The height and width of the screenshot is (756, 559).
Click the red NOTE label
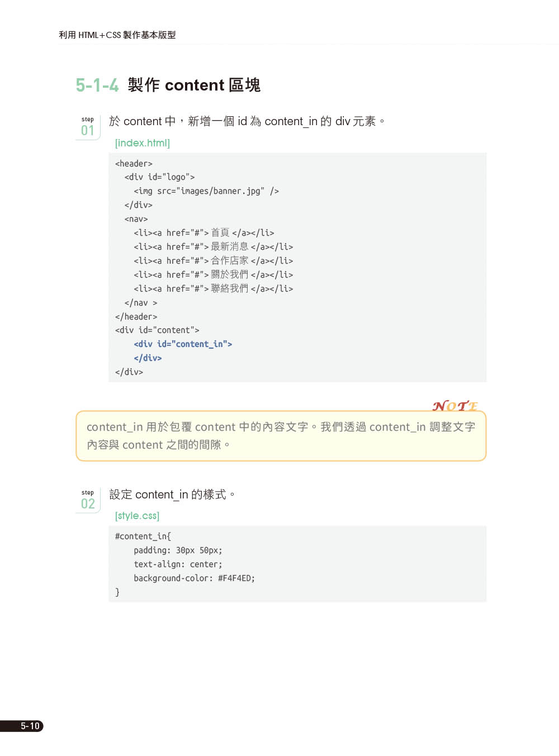[x=455, y=406]
